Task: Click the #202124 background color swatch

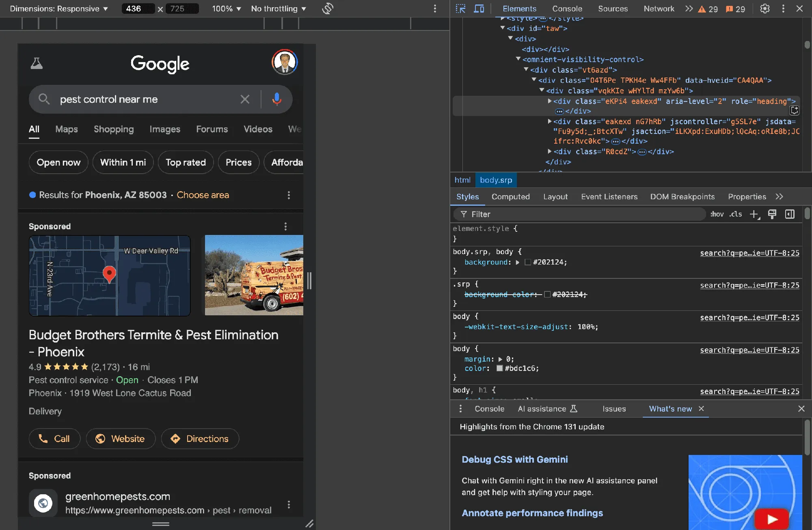Action: 527,263
